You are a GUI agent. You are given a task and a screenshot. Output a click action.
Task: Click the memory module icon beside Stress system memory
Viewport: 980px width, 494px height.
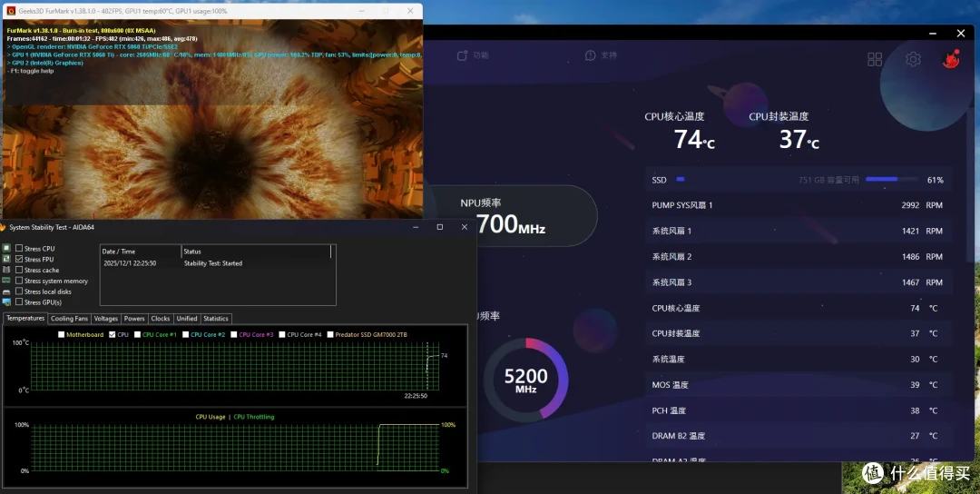coord(7,281)
